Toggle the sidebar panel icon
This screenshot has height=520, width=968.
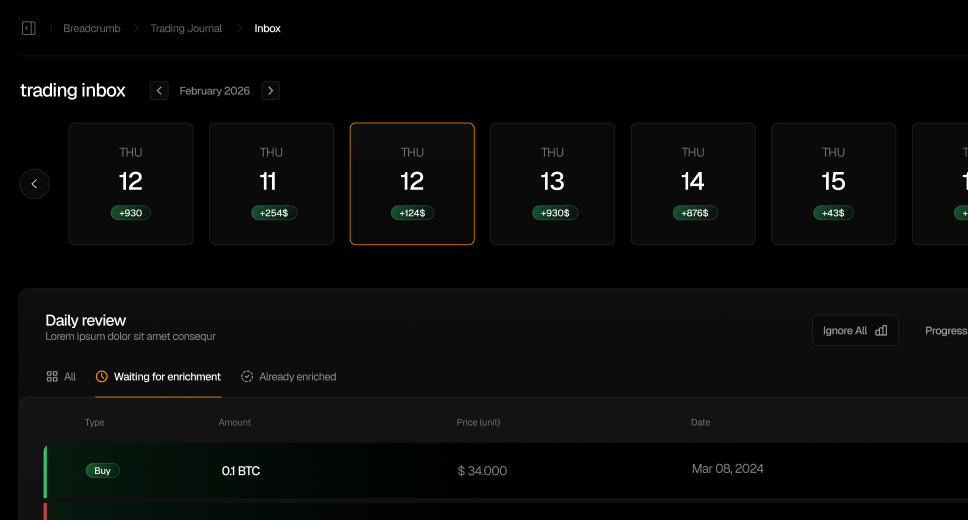coord(28,28)
